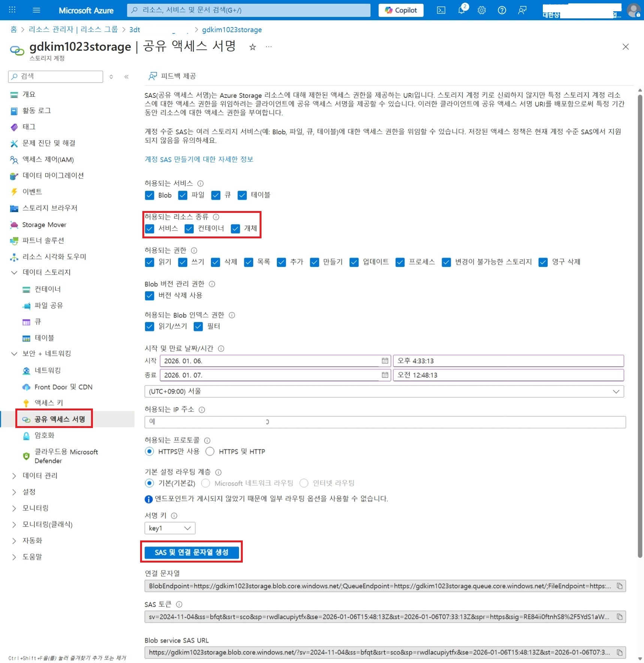Show info tooltip for 허용되는 IP 주소
This screenshot has width=644, height=663.
(x=202, y=410)
